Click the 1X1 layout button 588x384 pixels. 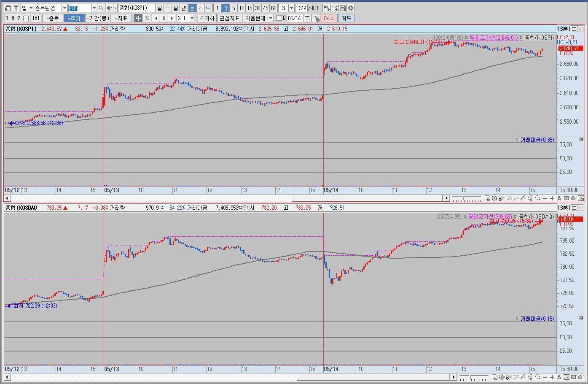click(36, 18)
